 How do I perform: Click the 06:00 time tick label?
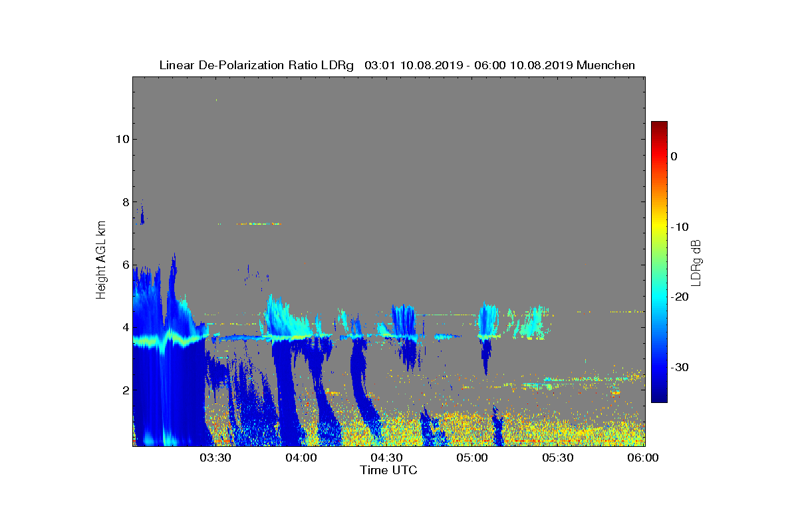pos(644,458)
